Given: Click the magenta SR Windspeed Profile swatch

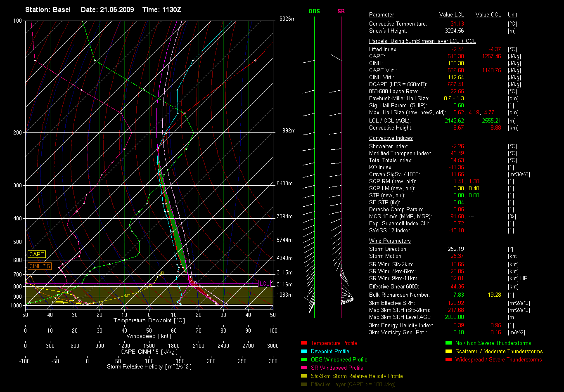Looking at the screenshot, I should [304, 368].
